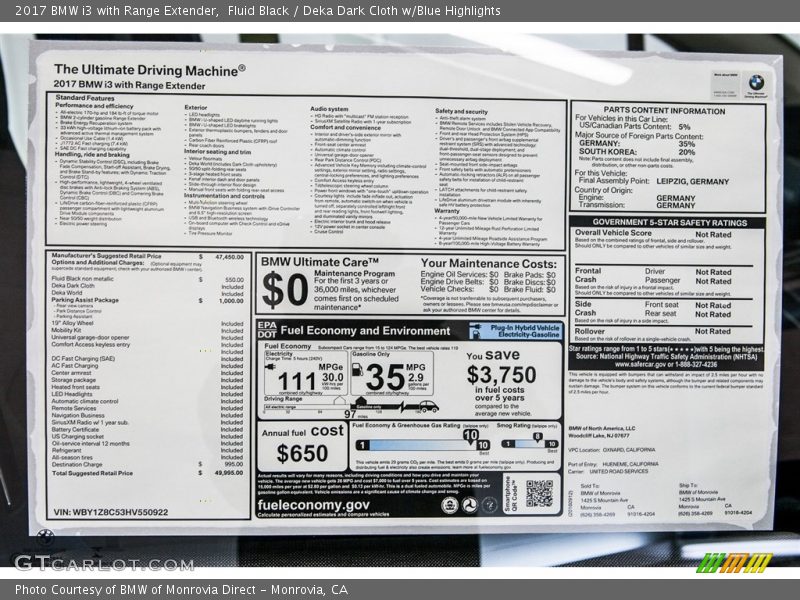This screenshot has height=600, width=800.
Task: Click the 'GERMANY: 35%' parts content line
Action: coord(637,144)
